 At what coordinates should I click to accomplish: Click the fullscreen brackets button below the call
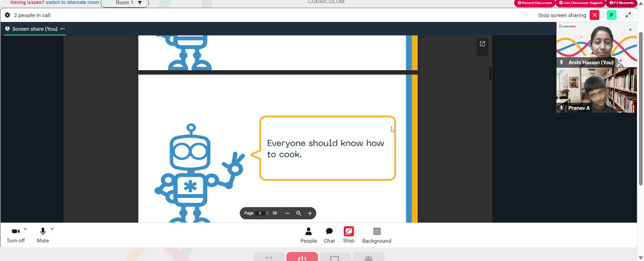pyautogui.click(x=269, y=257)
